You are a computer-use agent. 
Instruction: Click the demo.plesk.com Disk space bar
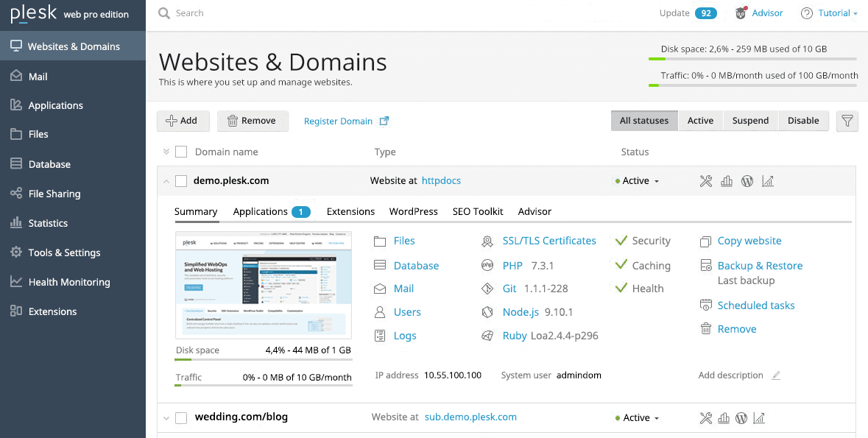pos(264,359)
